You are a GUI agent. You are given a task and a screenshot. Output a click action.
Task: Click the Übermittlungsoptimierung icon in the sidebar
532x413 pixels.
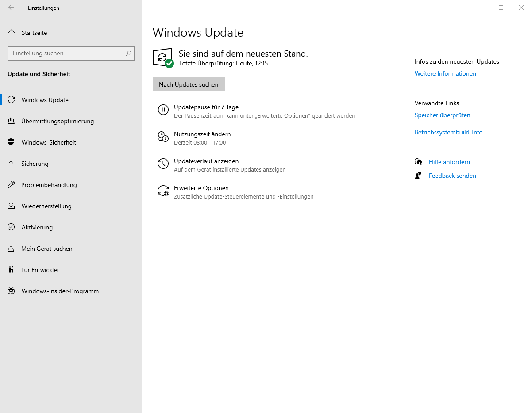(x=12, y=121)
